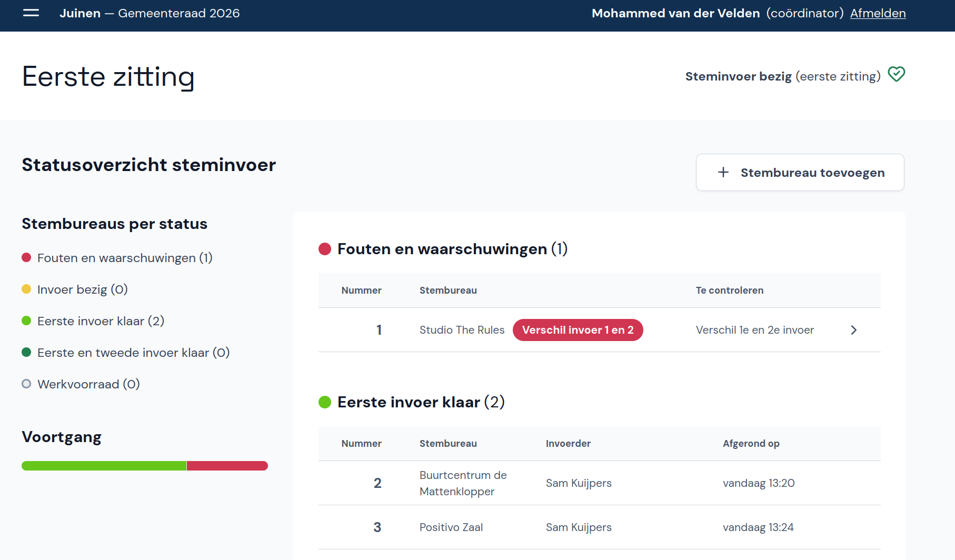
Task: Open the hamburger navigation menu
Action: pyautogui.click(x=31, y=13)
